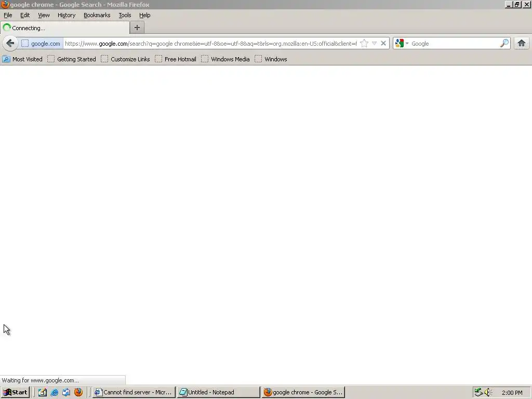Click the magnifying glass search icon
The height and width of the screenshot is (399, 532).
(x=504, y=44)
